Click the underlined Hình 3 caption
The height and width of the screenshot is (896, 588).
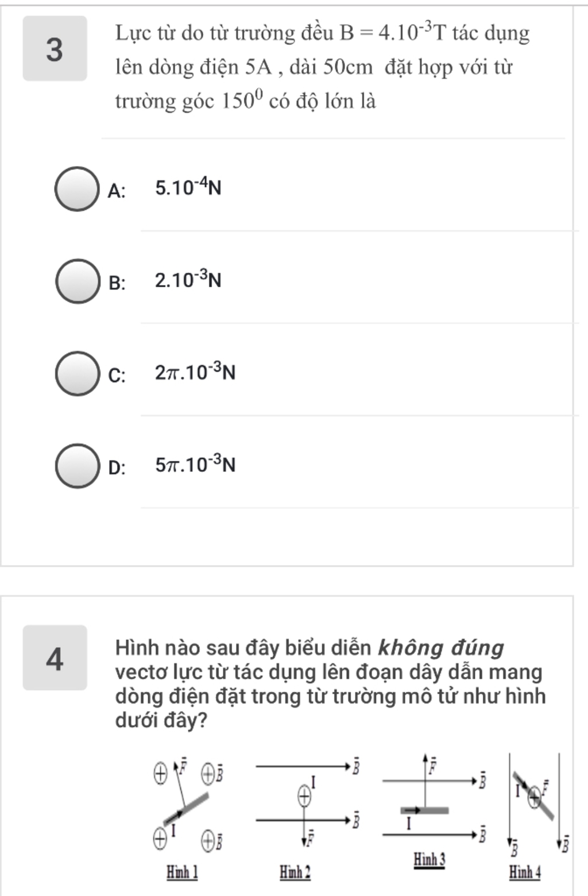[430, 860]
